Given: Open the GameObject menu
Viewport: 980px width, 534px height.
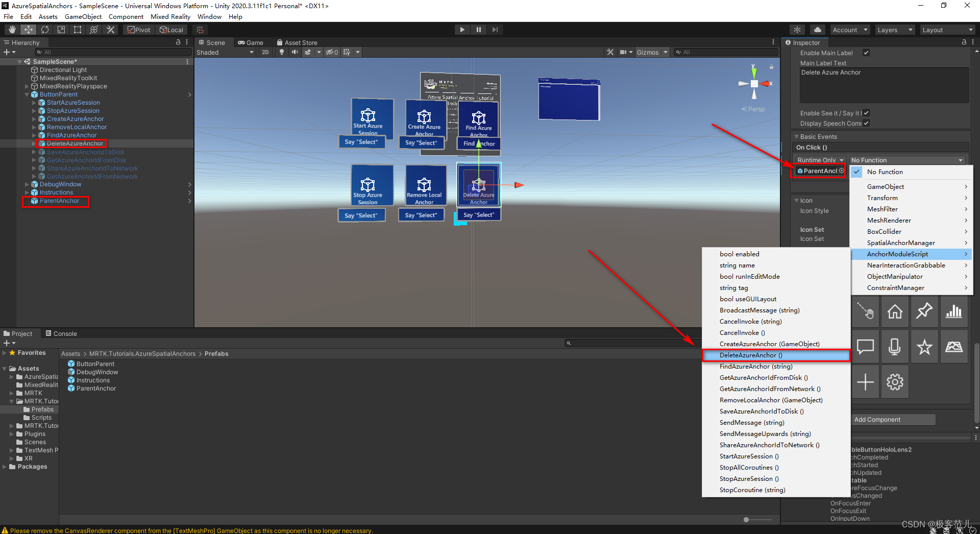Looking at the screenshot, I should pos(83,16).
